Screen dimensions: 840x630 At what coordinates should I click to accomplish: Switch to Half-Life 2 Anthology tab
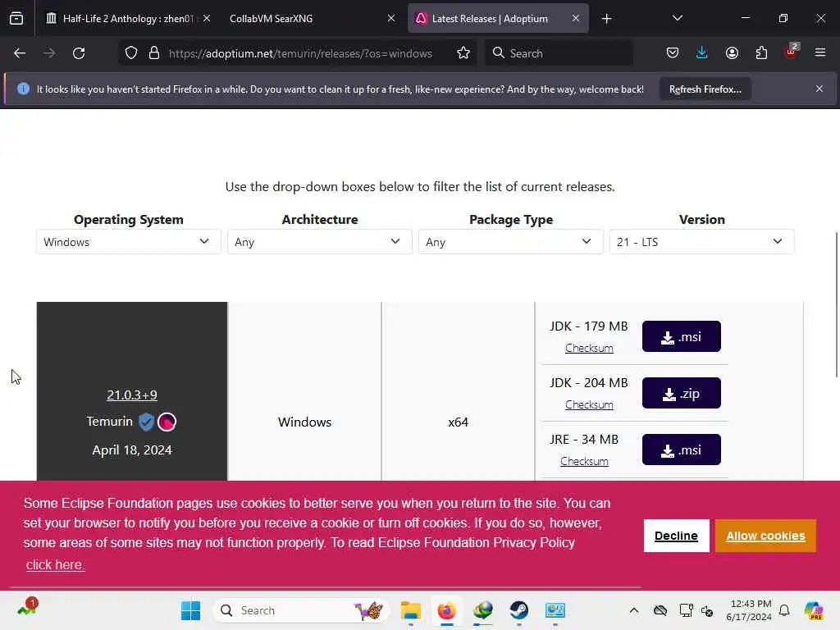pos(121,19)
